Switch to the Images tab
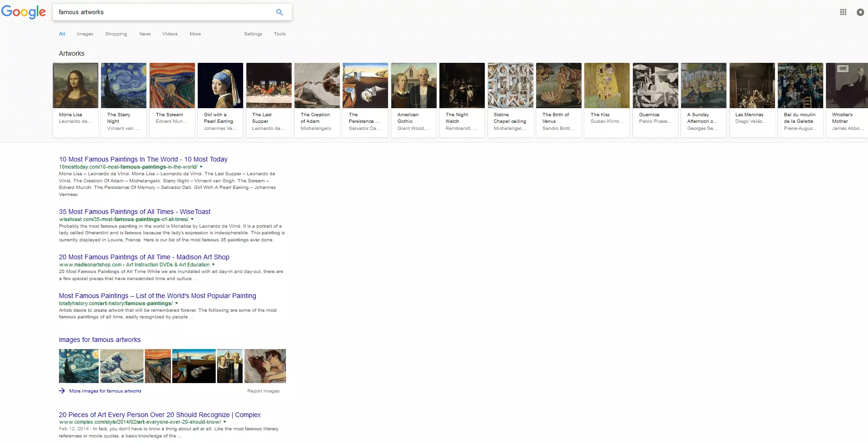Viewport: 868px width, 444px height. 85,34
